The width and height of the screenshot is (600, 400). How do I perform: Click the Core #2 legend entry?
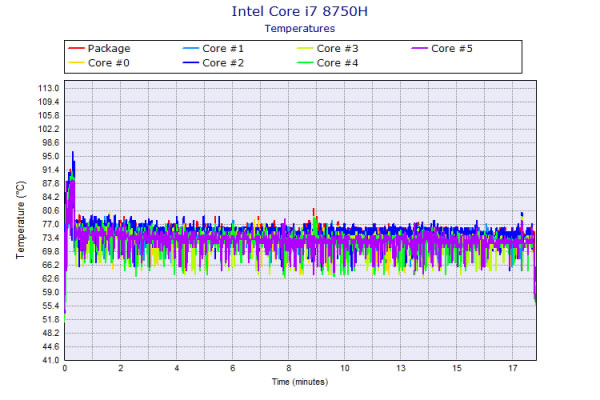tap(214, 63)
